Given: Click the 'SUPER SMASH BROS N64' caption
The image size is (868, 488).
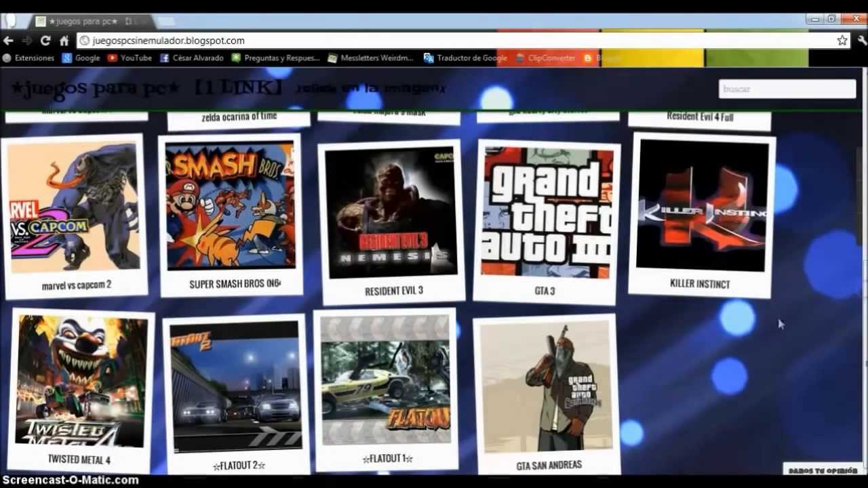Looking at the screenshot, I should point(235,284).
